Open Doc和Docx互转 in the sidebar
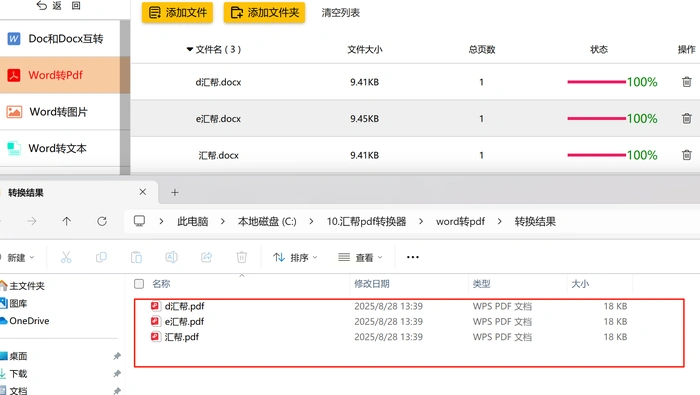Image resolution: width=700 pixels, height=395 pixels. point(60,38)
